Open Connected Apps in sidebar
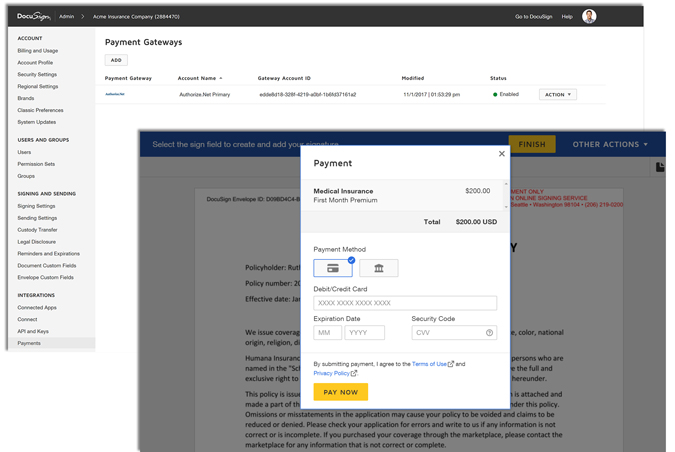Image resolution: width=675 pixels, height=452 pixels. coord(37,308)
